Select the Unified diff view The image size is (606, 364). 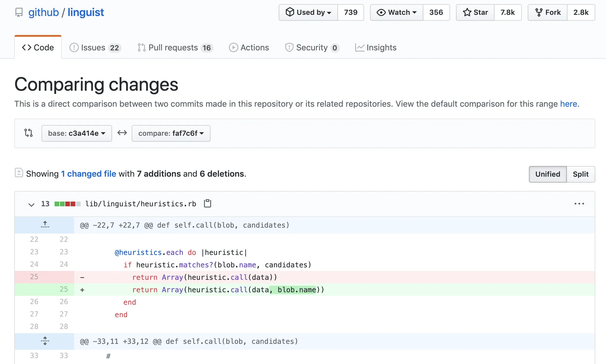[x=547, y=174]
